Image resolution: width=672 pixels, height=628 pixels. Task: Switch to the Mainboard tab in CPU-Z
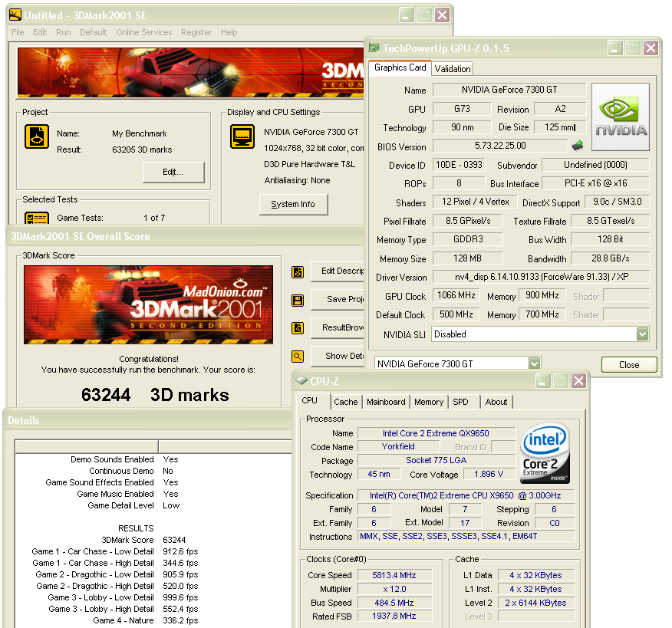click(x=386, y=402)
